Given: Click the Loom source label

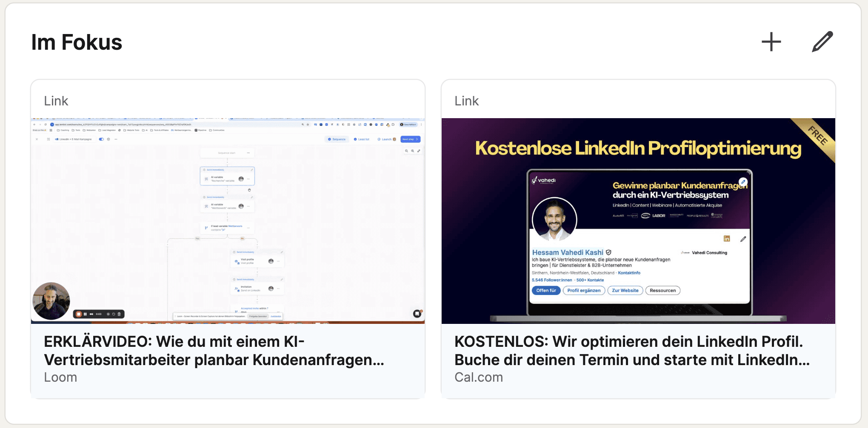Looking at the screenshot, I should coord(60,377).
